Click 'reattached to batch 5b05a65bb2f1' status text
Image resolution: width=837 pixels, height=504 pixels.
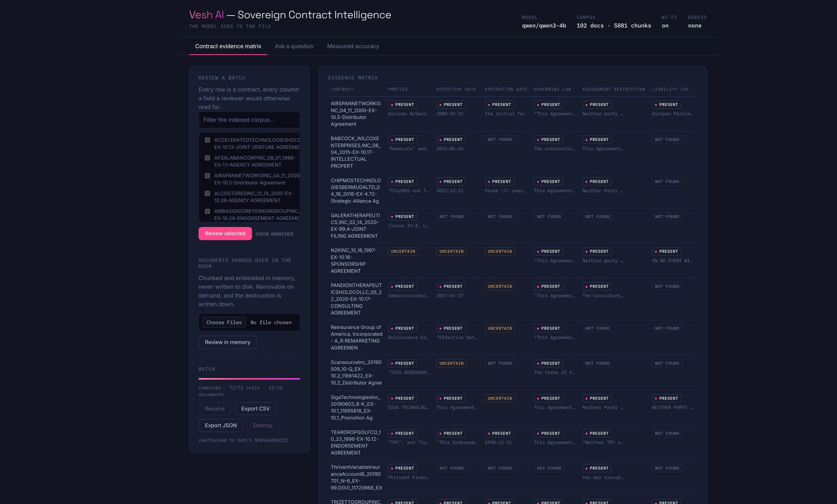[243, 440]
